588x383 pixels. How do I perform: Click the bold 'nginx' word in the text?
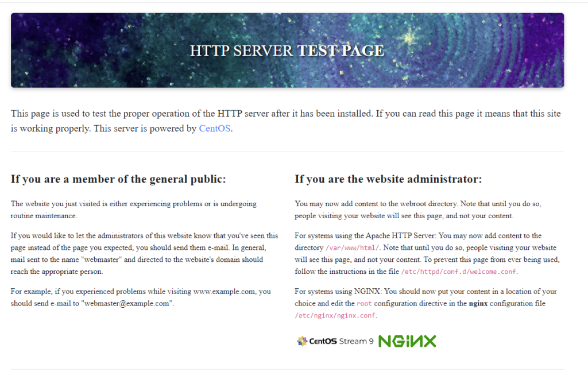point(478,304)
